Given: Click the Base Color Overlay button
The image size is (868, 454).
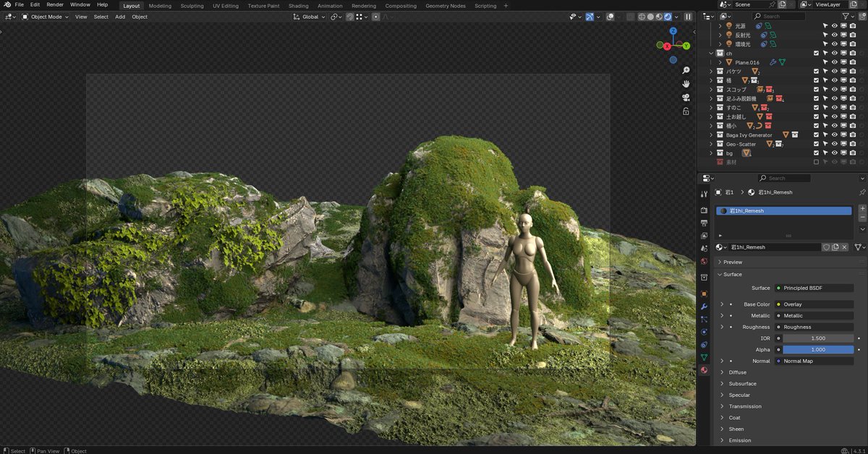Looking at the screenshot, I should pos(814,304).
